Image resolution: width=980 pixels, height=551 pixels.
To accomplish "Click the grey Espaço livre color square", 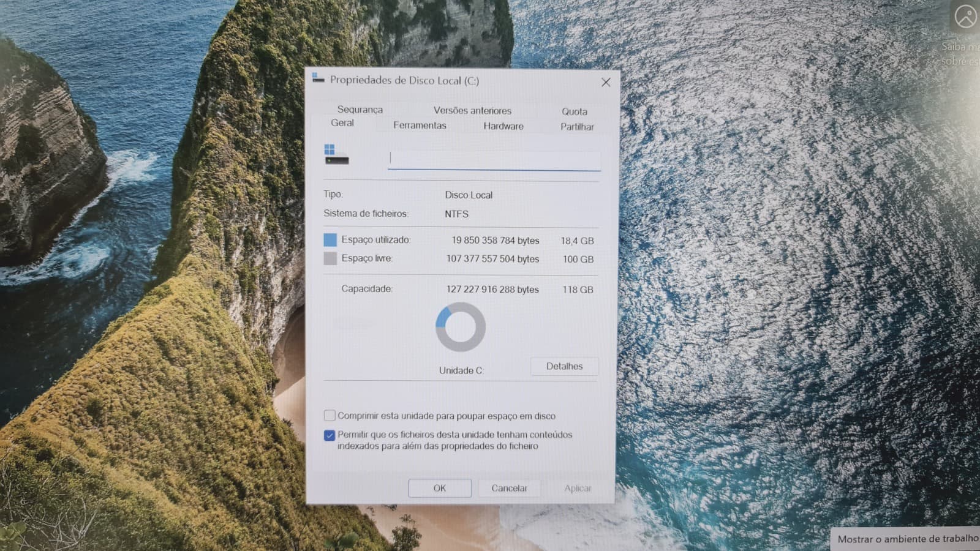I will point(330,258).
